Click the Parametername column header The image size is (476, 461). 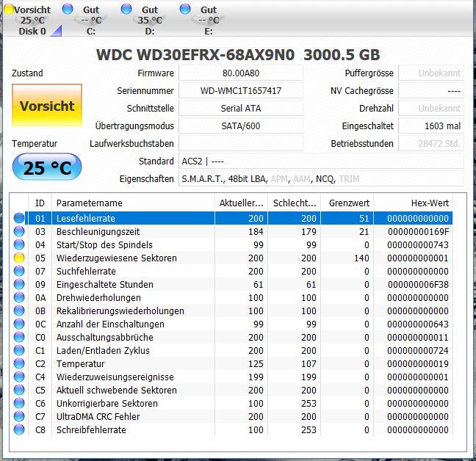point(133,203)
